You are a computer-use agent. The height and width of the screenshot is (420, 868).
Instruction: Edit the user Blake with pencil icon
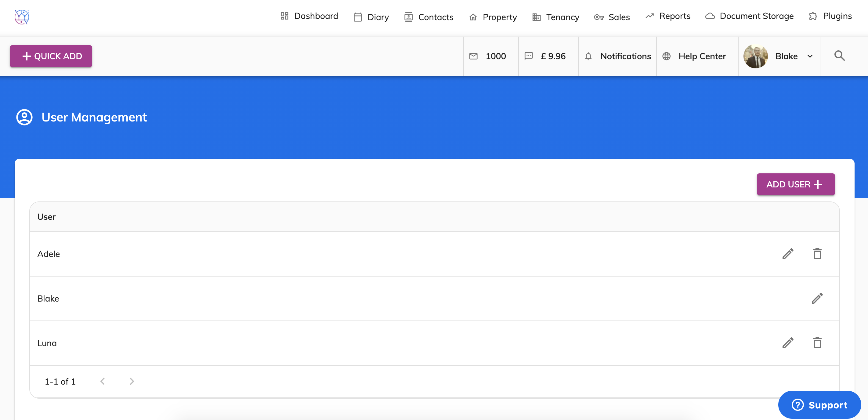point(817,298)
